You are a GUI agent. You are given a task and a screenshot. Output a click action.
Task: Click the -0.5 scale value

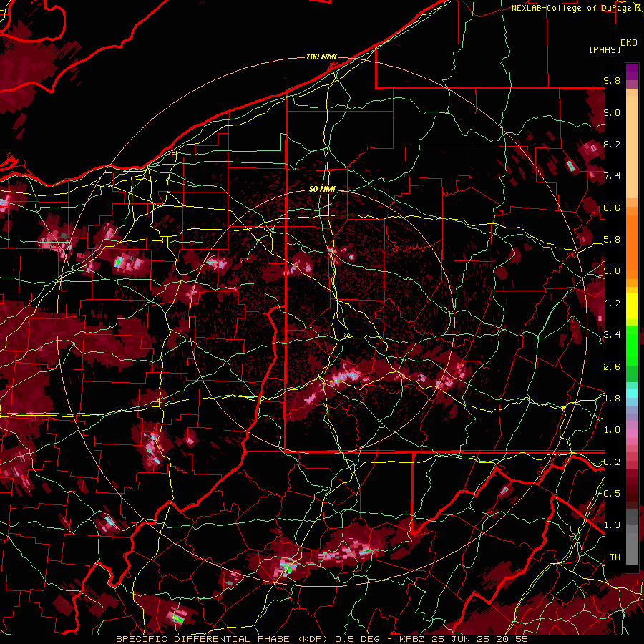click(x=609, y=494)
